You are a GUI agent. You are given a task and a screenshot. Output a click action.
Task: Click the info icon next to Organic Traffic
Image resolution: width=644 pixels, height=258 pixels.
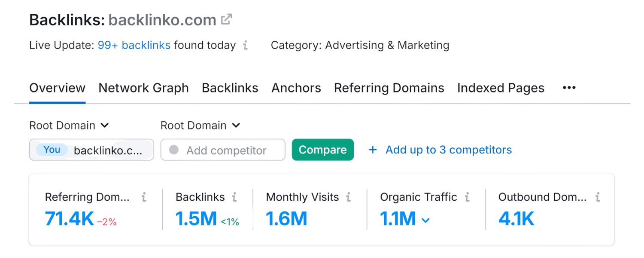(466, 197)
